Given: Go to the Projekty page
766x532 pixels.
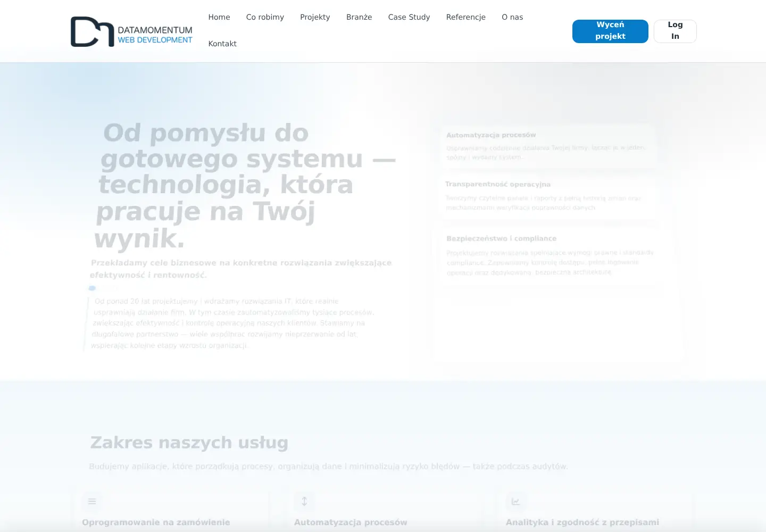Looking at the screenshot, I should point(315,17).
